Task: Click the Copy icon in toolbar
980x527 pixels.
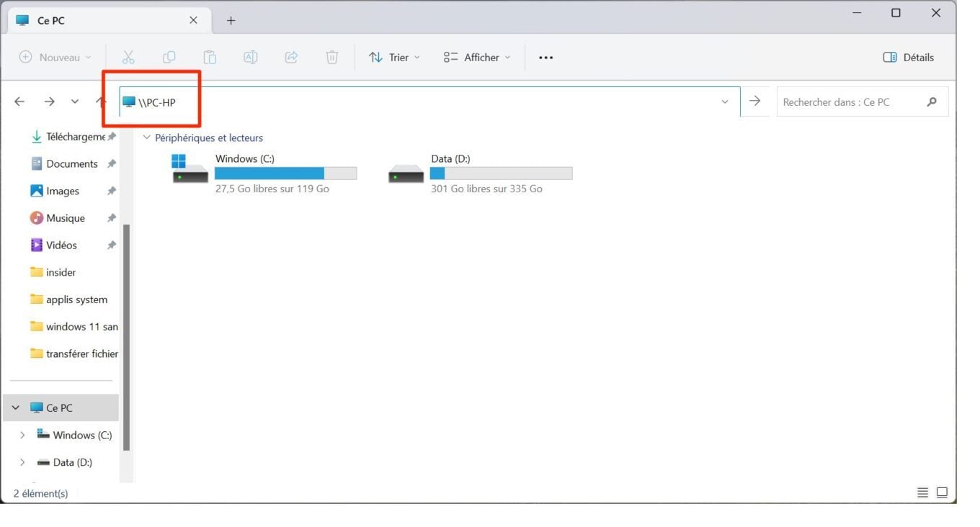Action: 169,57
